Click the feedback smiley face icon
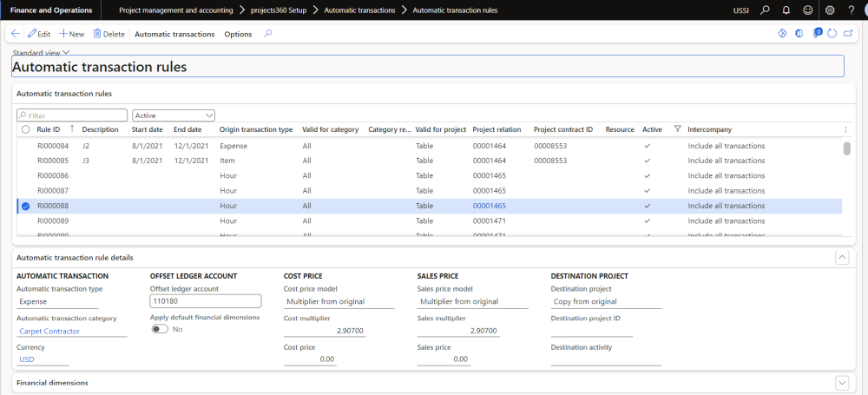 808,10
